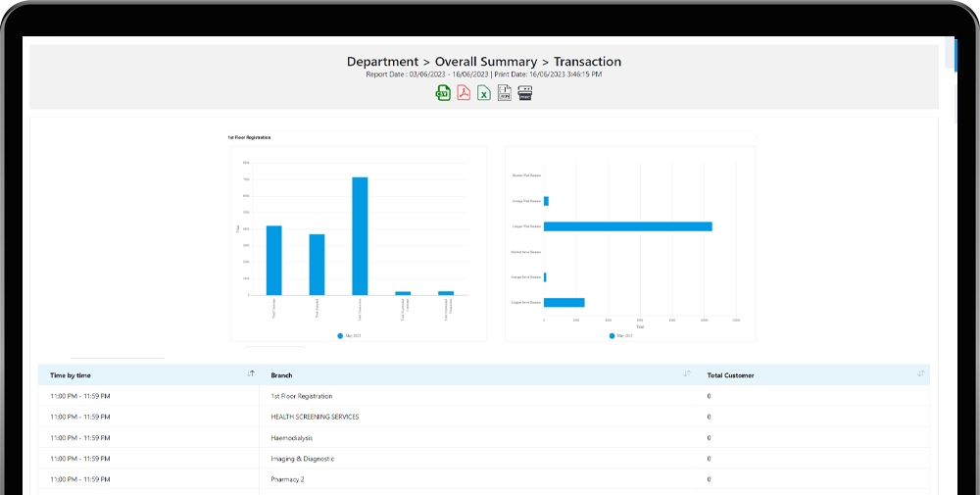
Task: Click the Longest Wait Duration bar
Action: tap(627, 226)
